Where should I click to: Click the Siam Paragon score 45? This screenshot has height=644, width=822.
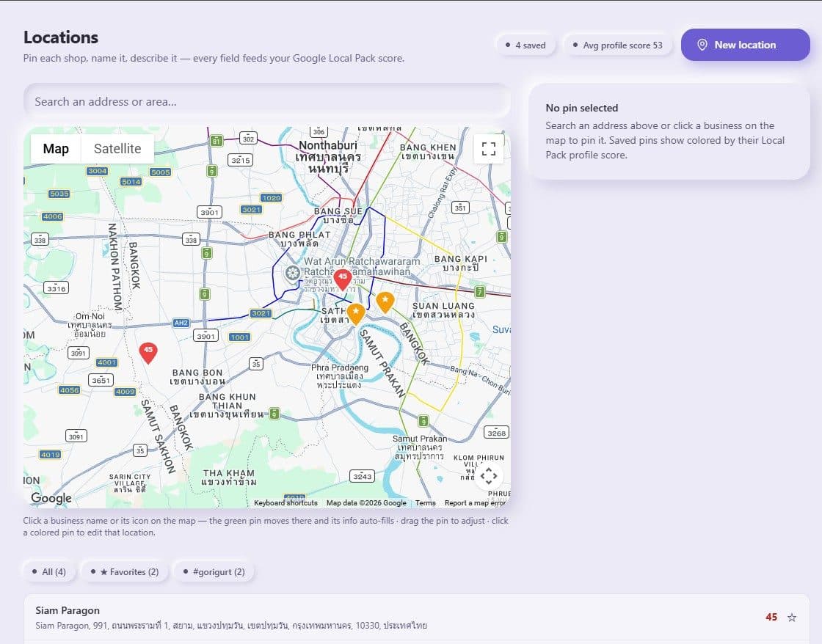(771, 618)
